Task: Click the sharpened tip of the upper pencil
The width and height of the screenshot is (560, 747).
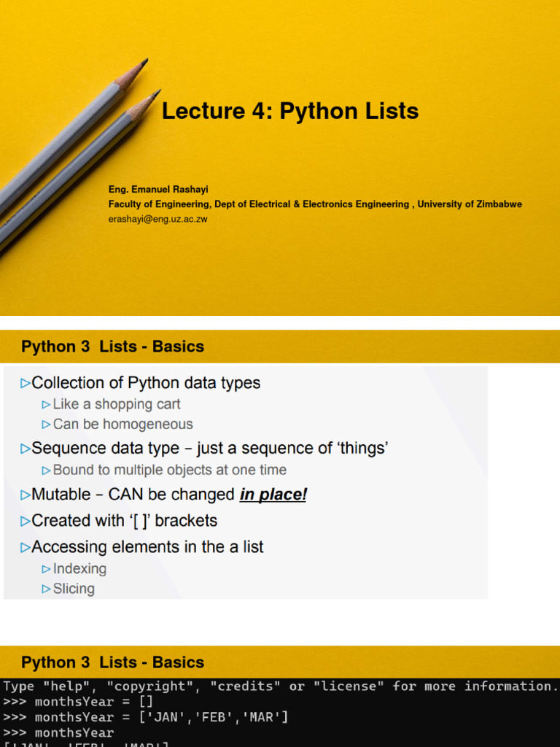Action: (145, 61)
